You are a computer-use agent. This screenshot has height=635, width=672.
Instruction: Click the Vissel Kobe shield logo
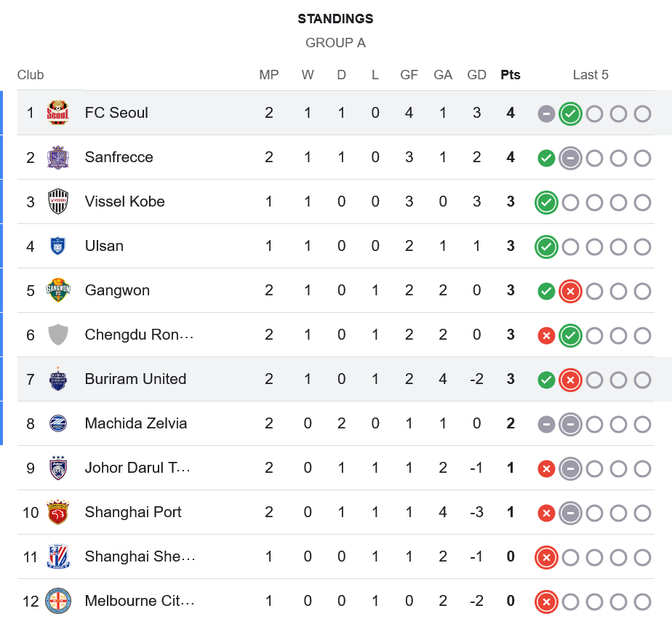coord(58,201)
